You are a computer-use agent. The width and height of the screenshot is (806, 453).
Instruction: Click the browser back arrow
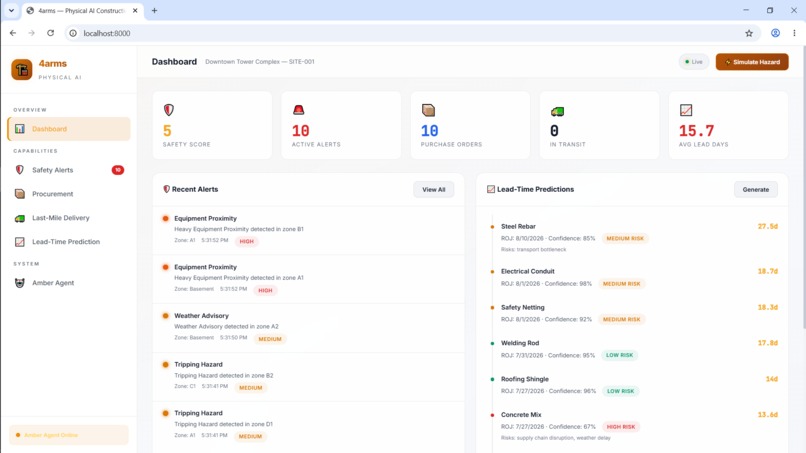(13, 33)
